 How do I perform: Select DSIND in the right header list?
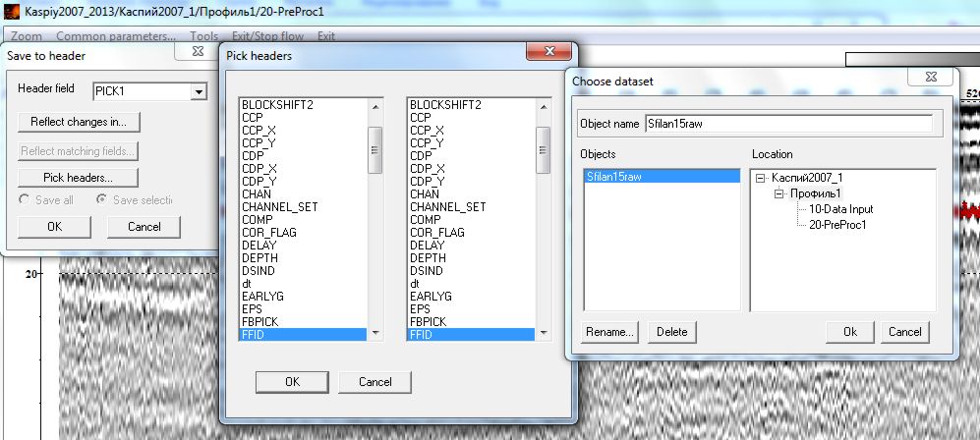point(471,271)
